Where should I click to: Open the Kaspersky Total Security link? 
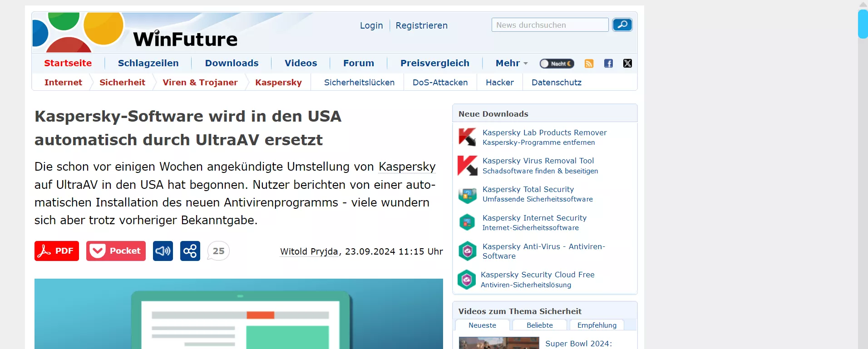tap(528, 189)
